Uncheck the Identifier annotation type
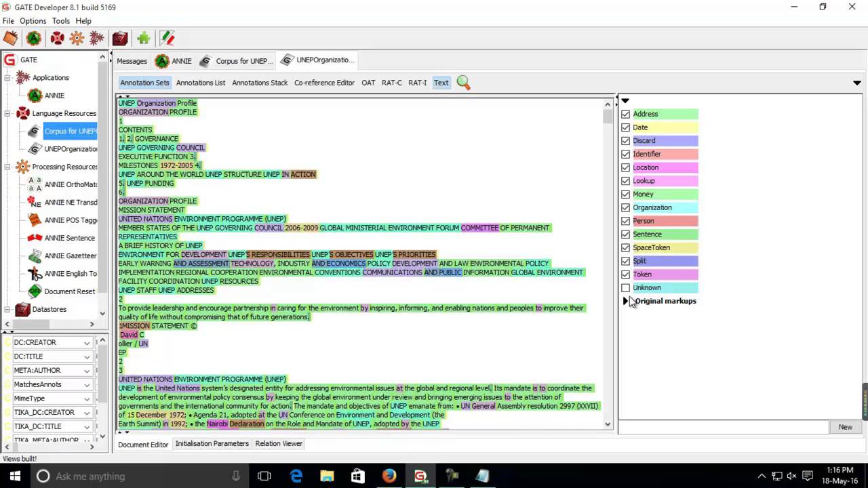This screenshot has width=868, height=488. pos(625,154)
